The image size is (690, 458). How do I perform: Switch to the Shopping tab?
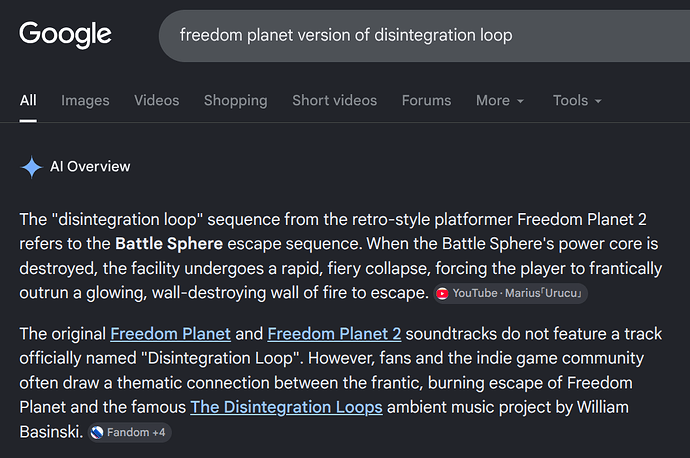(x=235, y=101)
